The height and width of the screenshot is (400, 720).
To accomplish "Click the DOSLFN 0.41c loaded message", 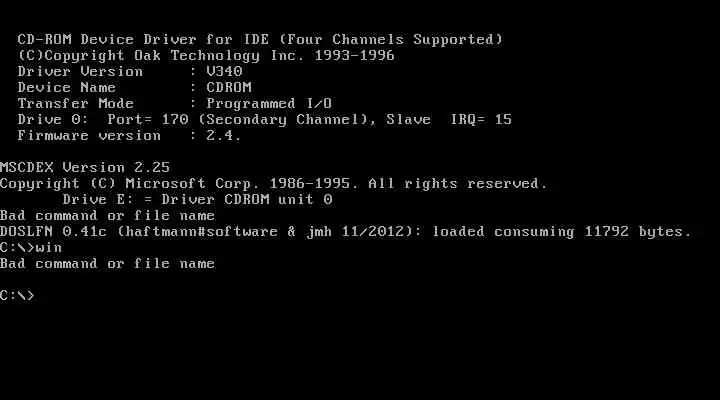I will pyautogui.click(x=345, y=231).
